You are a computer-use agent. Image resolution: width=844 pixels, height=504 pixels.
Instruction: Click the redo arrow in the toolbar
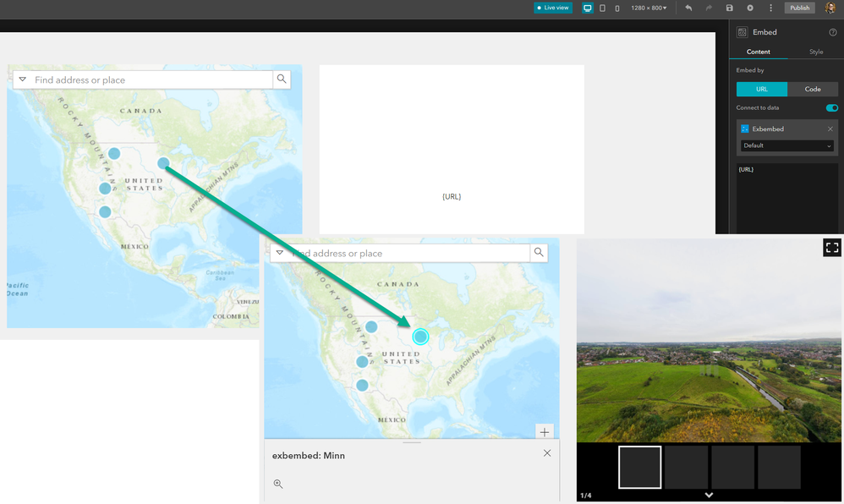tap(709, 8)
